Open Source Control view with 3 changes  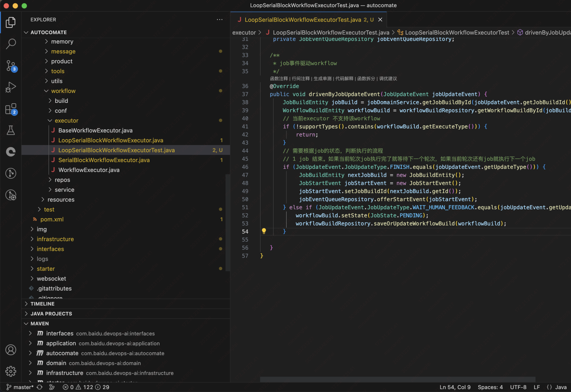[x=11, y=66]
